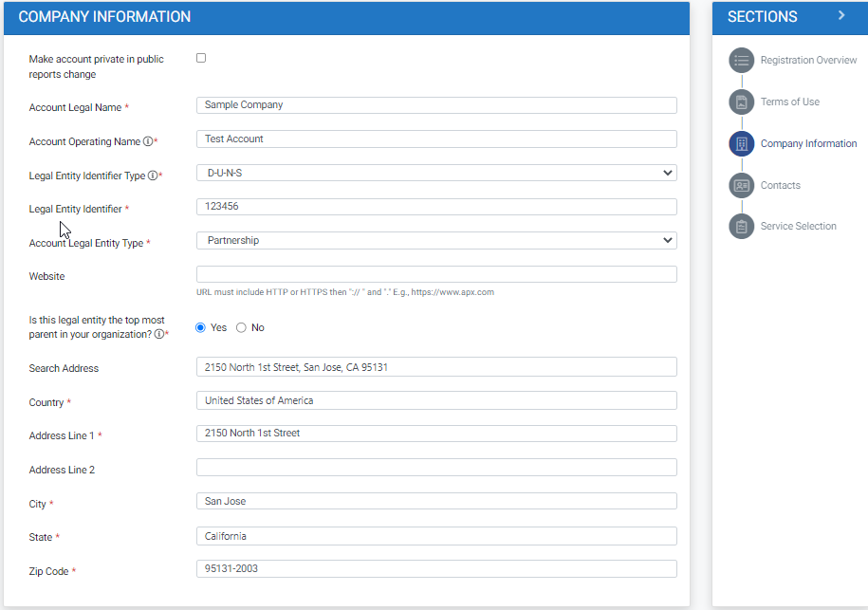Click the Contacts step icon
The width and height of the screenshot is (868, 610).
pos(741,185)
